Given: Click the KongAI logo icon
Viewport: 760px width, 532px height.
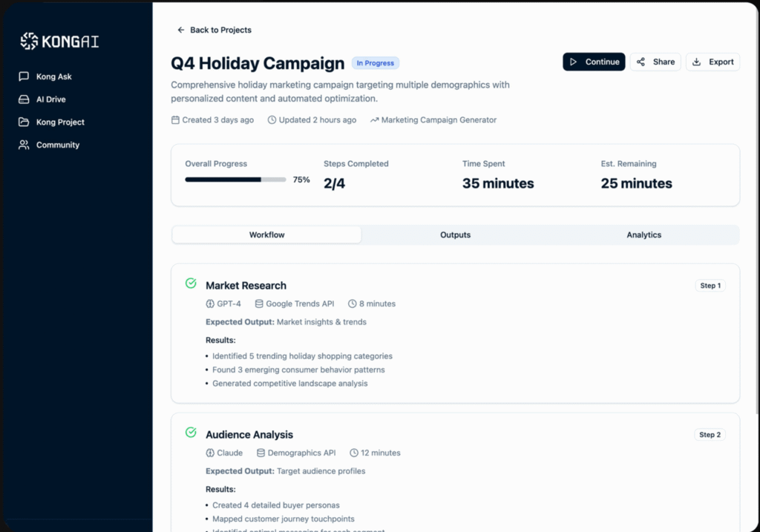Looking at the screenshot, I should click(x=29, y=42).
